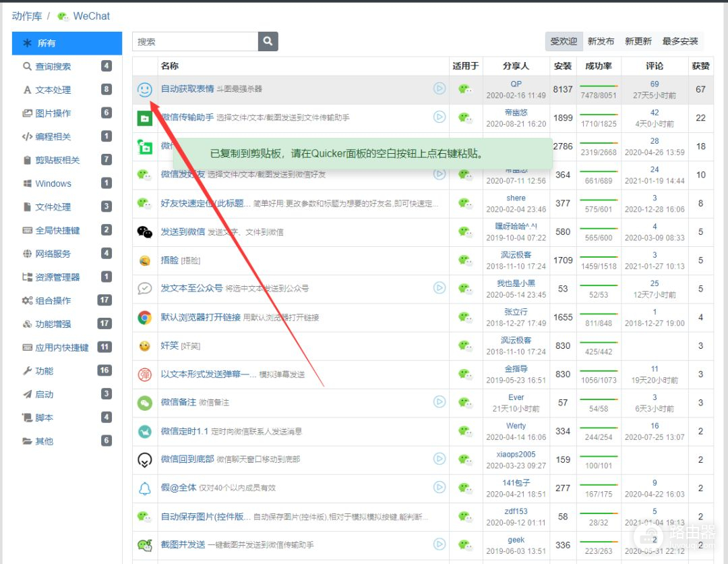Select the 所有 category in sidebar
Viewport: 728px width, 564px height.
[47, 43]
